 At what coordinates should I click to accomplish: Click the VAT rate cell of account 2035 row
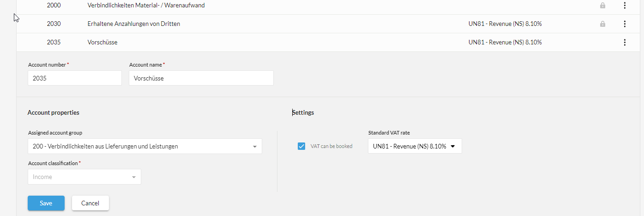pos(505,43)
